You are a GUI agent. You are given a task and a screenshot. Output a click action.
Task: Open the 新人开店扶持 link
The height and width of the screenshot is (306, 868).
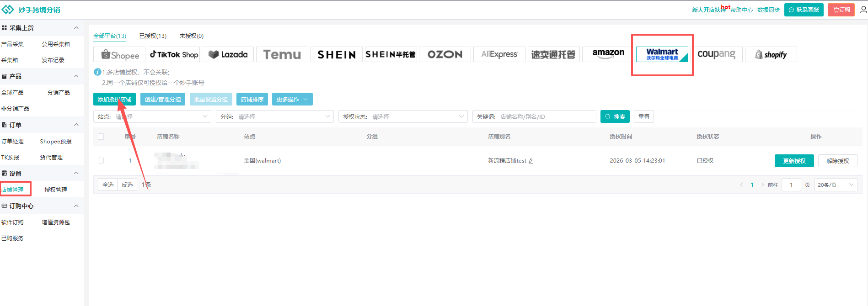(709, 10)
